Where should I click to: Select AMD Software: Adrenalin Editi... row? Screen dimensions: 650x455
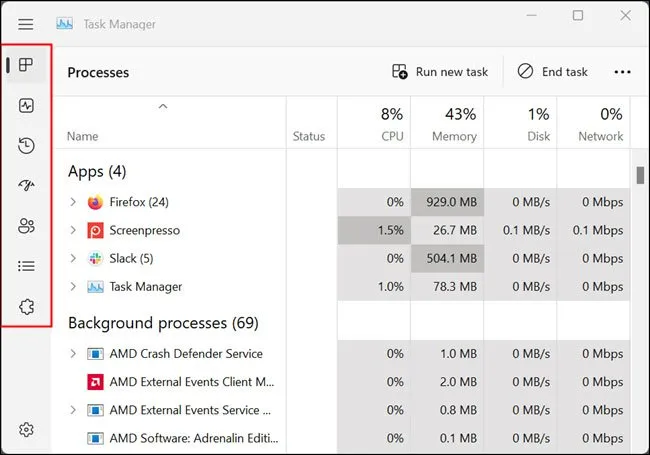click(194, 438)
